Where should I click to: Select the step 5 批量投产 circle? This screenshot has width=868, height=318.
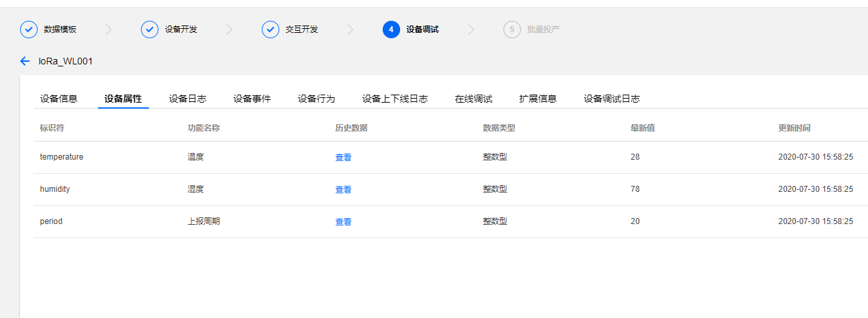point(512,30)
